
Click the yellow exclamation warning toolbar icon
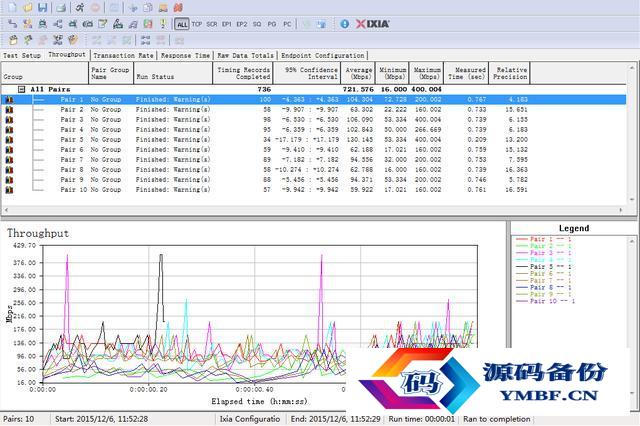[x=163, y=24]
